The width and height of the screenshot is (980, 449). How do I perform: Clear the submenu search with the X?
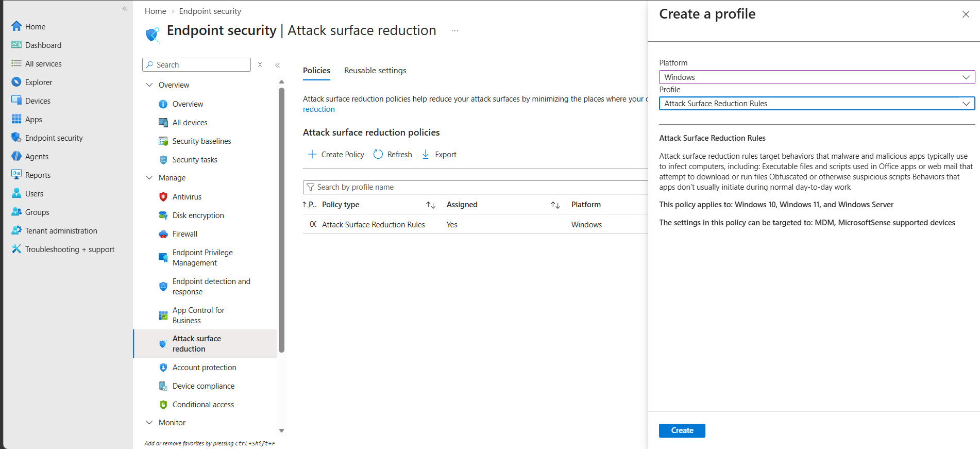tap(260, 65)
